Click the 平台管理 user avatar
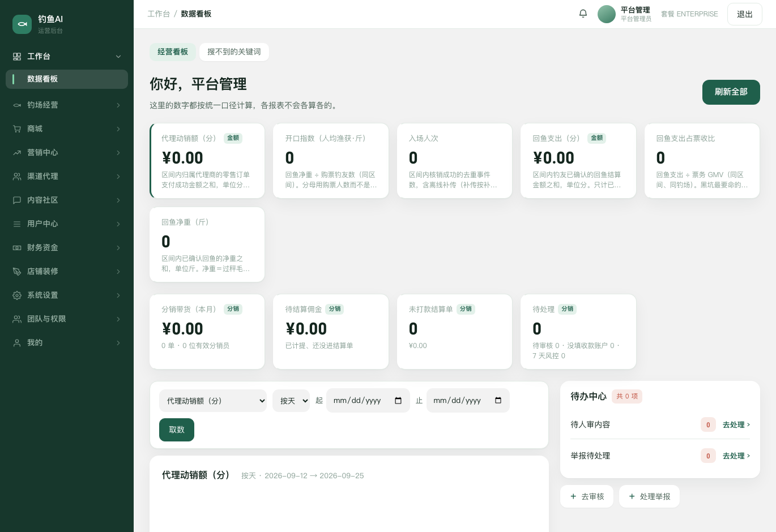776x532 pixels. (607, 14)
